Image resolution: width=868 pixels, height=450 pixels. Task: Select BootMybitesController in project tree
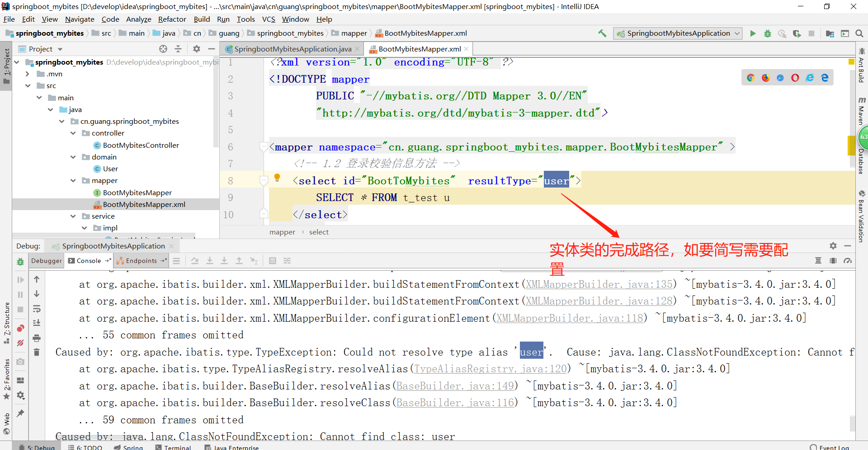(x=141, y=145)
